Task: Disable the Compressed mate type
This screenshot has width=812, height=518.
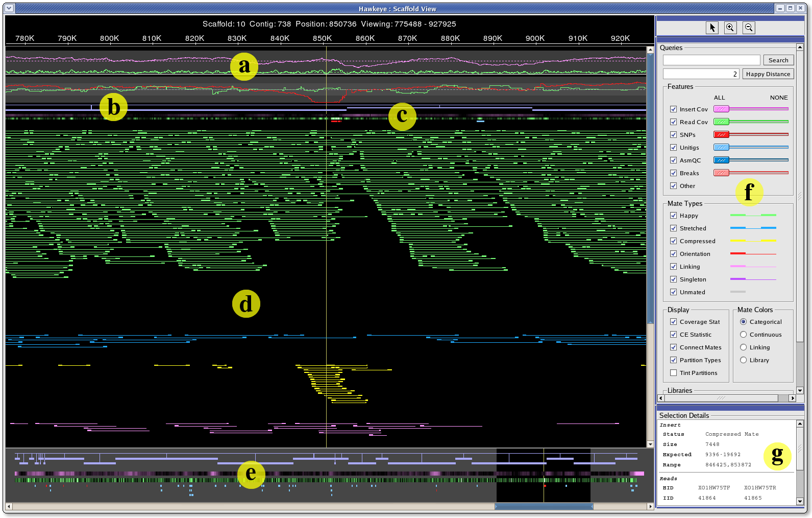Action: click(673, 241)
